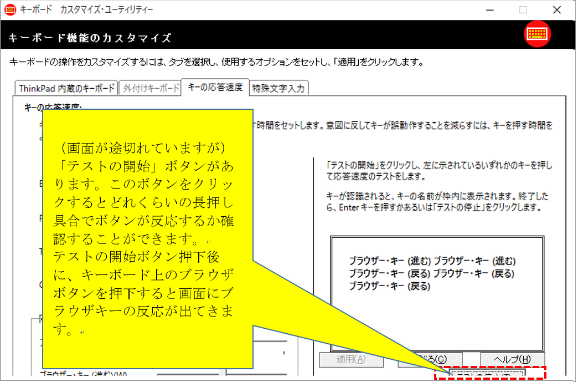Click the greyed 適用(A) button

(352, 359)
